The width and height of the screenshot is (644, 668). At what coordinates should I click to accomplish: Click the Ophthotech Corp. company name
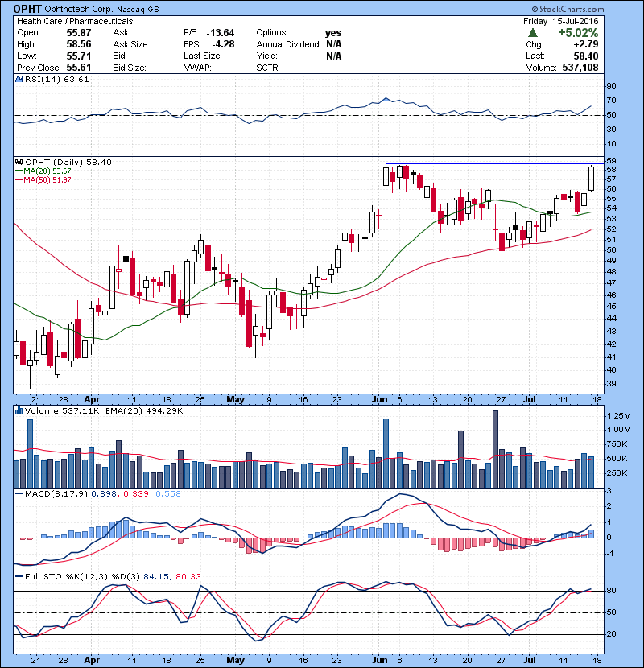[79, 10]
